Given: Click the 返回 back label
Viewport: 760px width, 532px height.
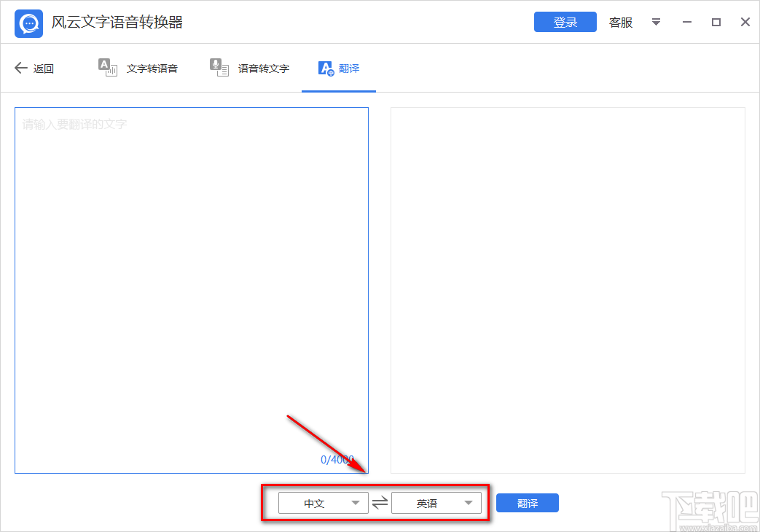Looking at the screenshot, I should pyautogui.click(x=44, y=69).
